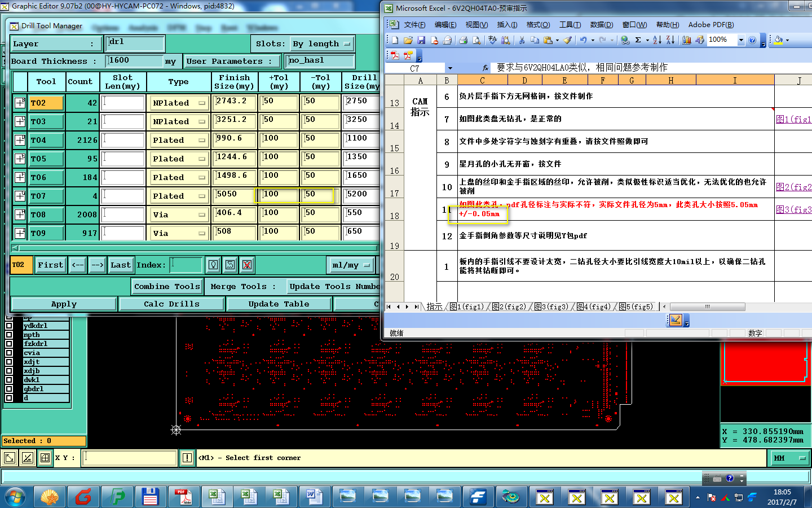812x508 pixels.
Task: Expand the plus box for tool T03
Action: click(20, 121)
